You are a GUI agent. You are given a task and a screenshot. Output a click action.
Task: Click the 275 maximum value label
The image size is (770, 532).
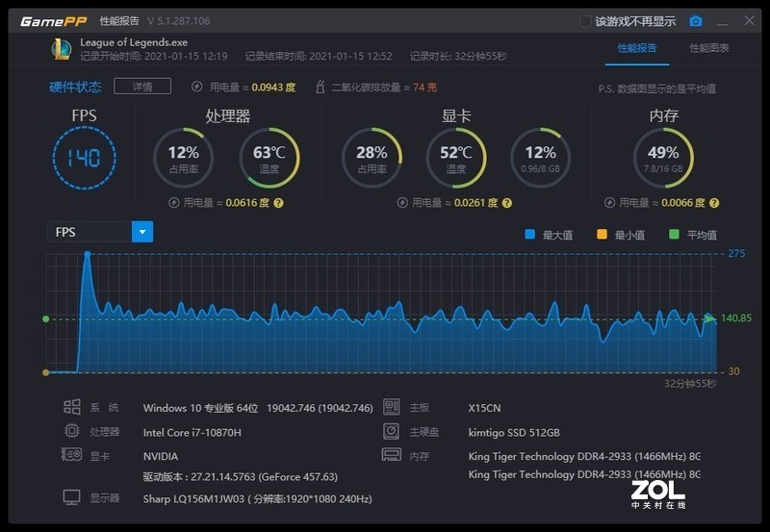click(x=736, y=253)
